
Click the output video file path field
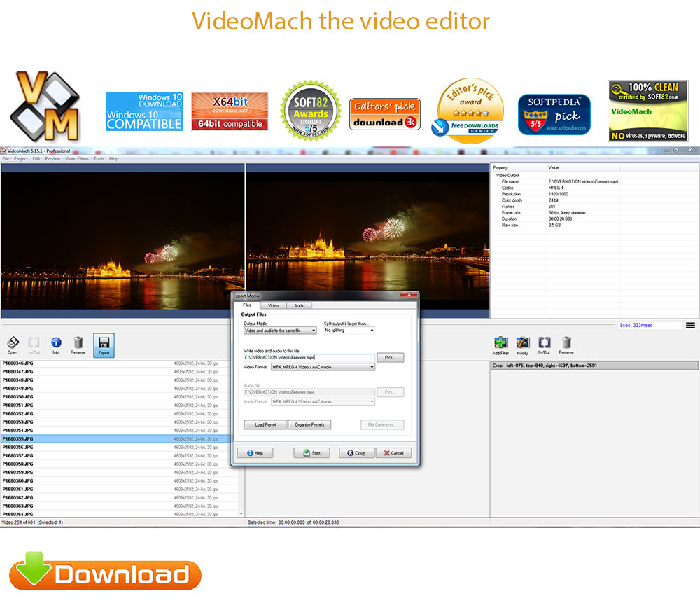coord(309,357)
